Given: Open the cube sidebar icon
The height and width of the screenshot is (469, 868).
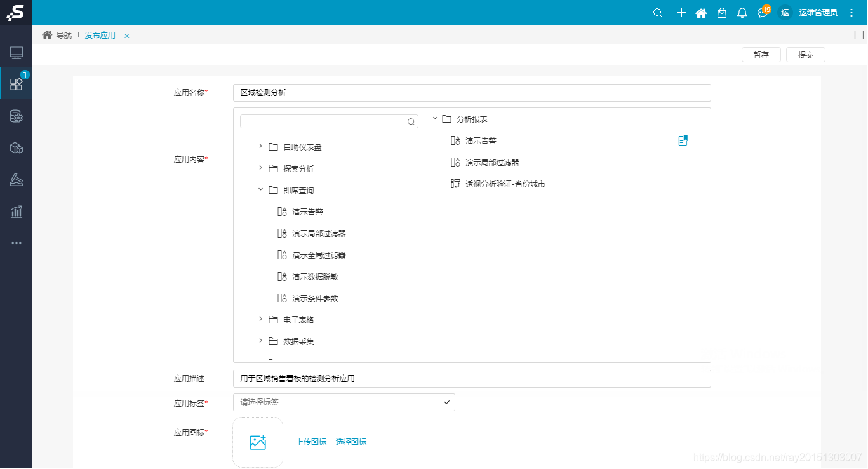Looking at the screenshot, I should [17, 148].
